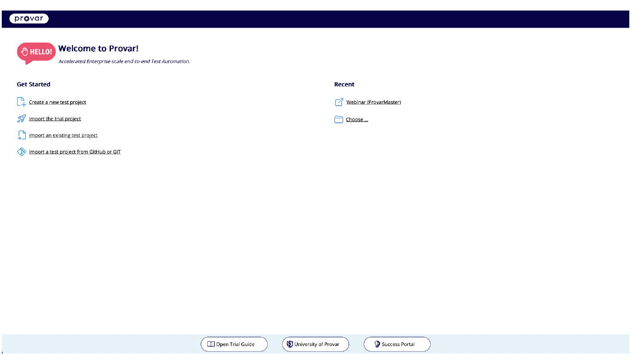Visit University of Provar button
Viewport: 635px width, 364px height.
[x=316, y=344]
